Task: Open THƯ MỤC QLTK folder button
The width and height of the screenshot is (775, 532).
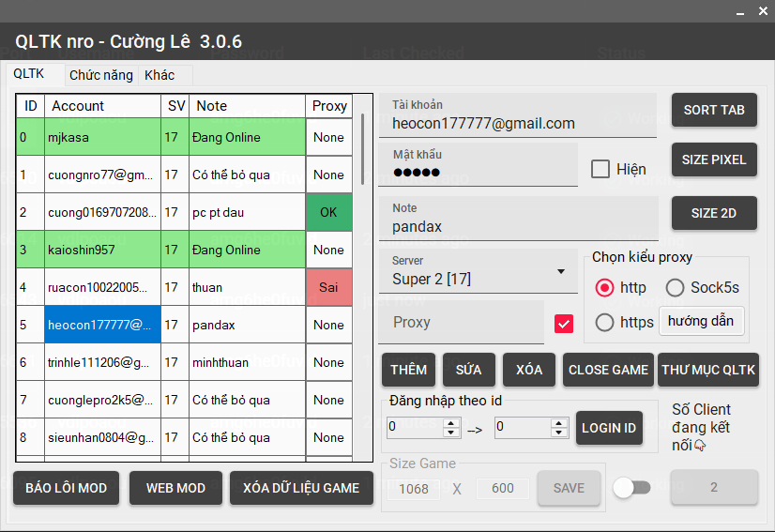Action: pyautogui.click(x=708, y=370)
